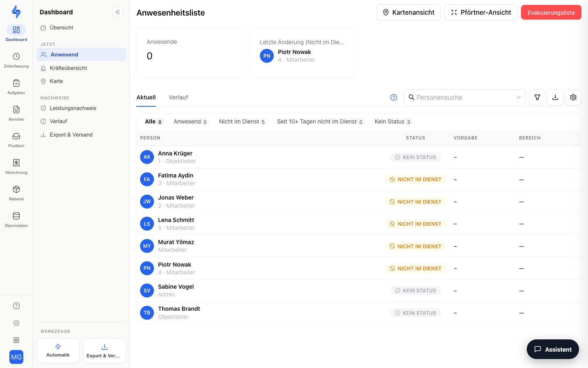The width and height of the screenshot is (588, 368).
Task: Select Seit 10+ Tagen nicht im Dienst filter
Action: 320,121
